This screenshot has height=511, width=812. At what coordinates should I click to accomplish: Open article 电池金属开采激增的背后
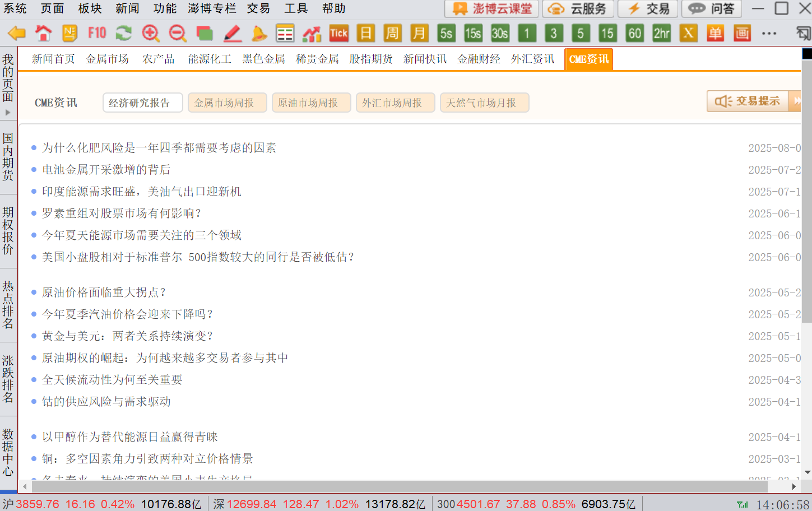pos(106,170)
